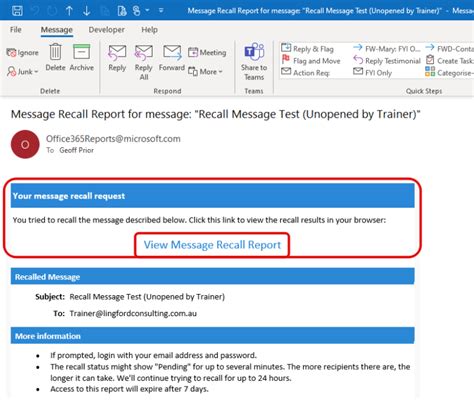Open the Help tab
The width and height of the screenshot is (474, 400).
[x=149, y=30]
